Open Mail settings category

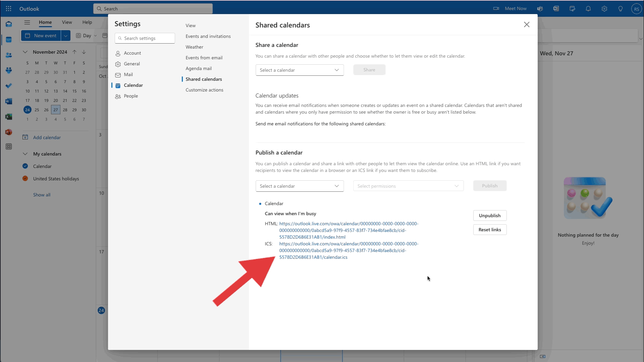click(x=145, y=74)
